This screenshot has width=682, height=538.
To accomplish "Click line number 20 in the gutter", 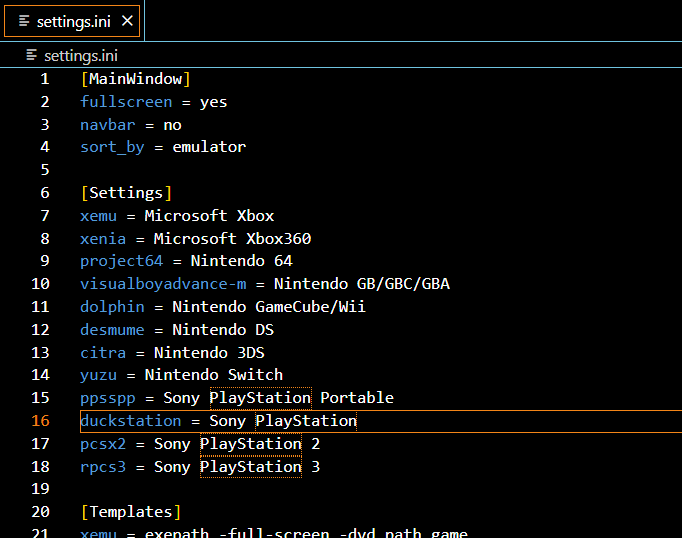I will click(40, 512).
